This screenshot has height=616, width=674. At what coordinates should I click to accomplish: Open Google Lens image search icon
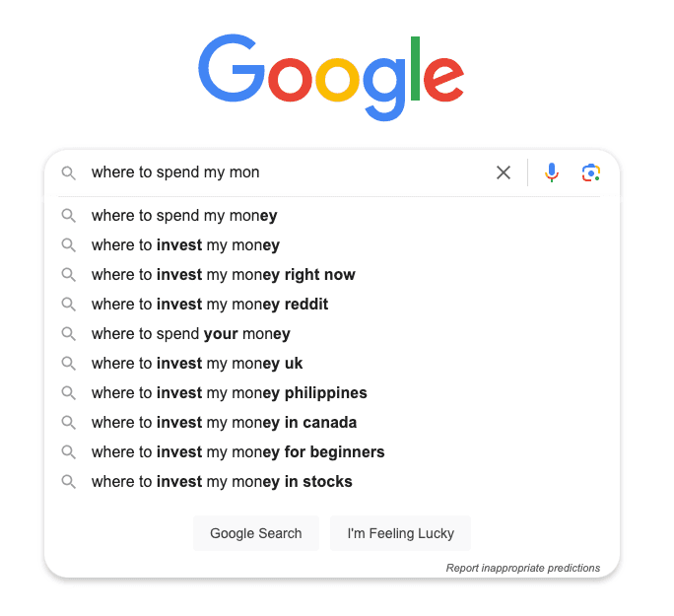click(591, 172)
